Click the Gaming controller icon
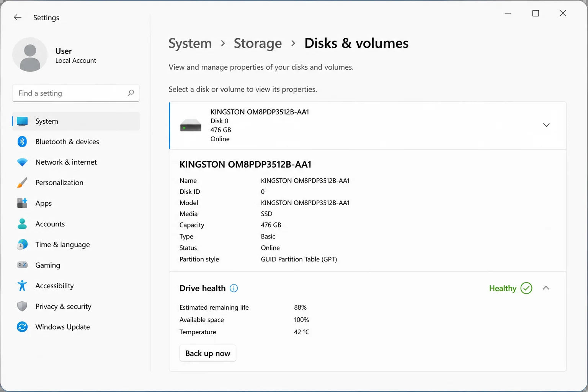 (22, 265)
